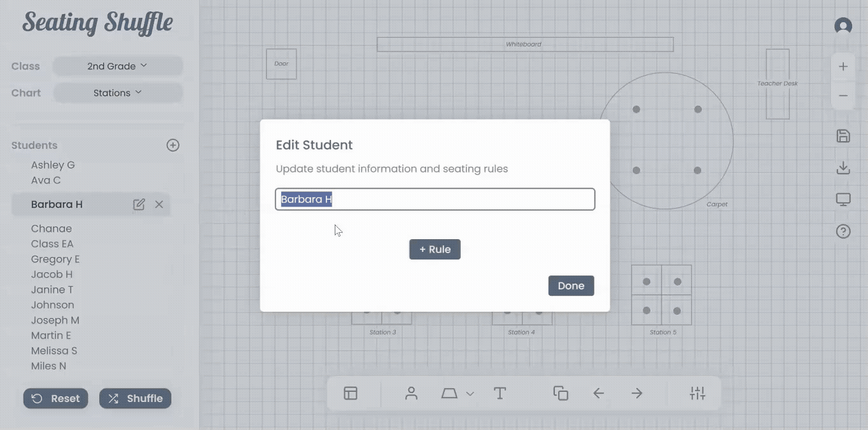Open the shape tool dropdown chevron
The height and width of the screenshot is (430, 868).
(470, 394)
